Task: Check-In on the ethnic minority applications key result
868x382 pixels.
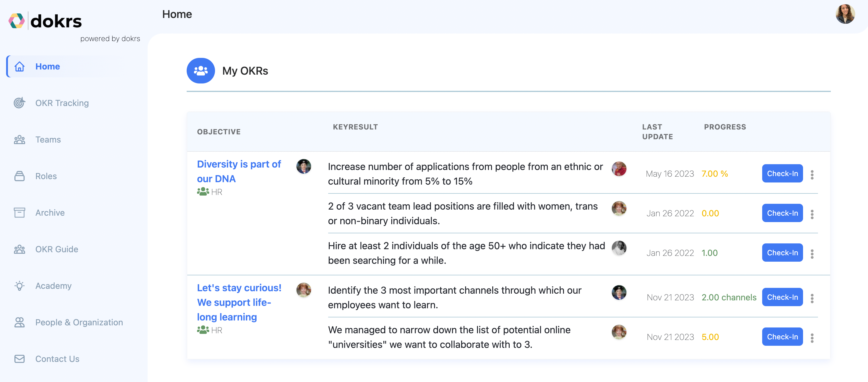Action: click(782, 174)
